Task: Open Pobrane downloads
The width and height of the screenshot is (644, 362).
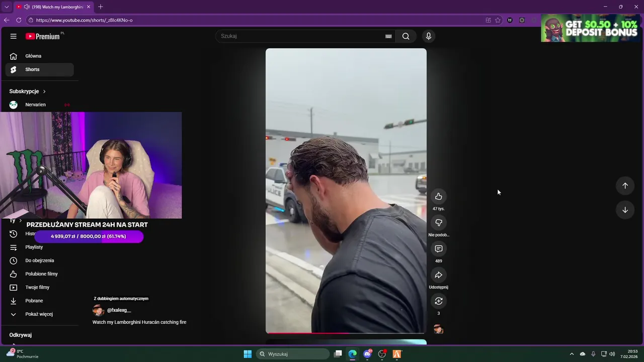Action: point(39,301)
